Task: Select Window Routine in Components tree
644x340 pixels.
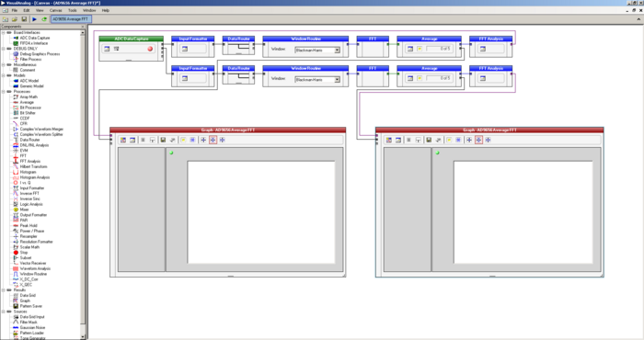Action: click(x=33, y=274)
